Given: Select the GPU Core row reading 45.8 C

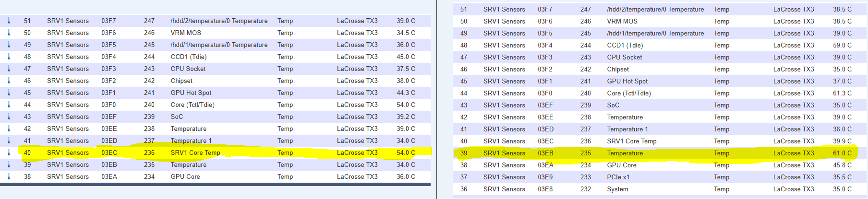Looking at the screenshot, I should click(660, 165).
